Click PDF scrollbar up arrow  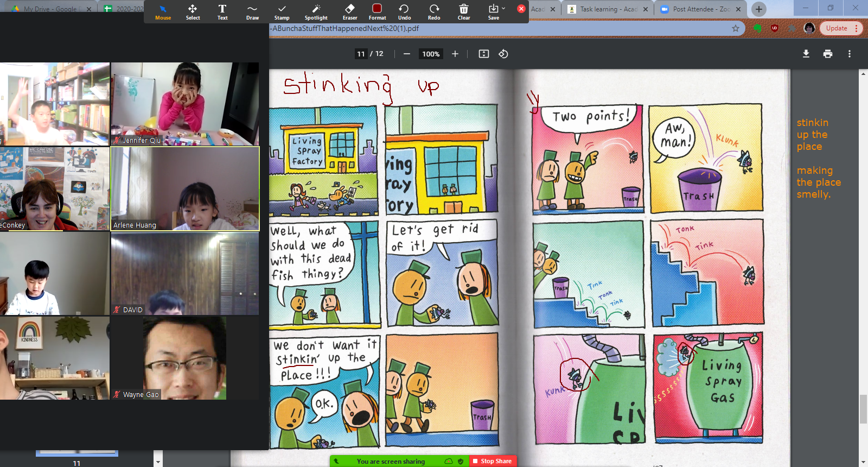tap(863, 74)
